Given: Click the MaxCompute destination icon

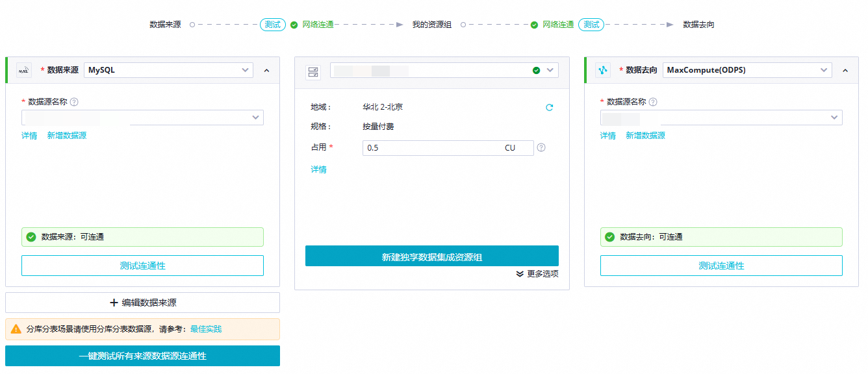Looking at the screenshot, I should [603, 70].
